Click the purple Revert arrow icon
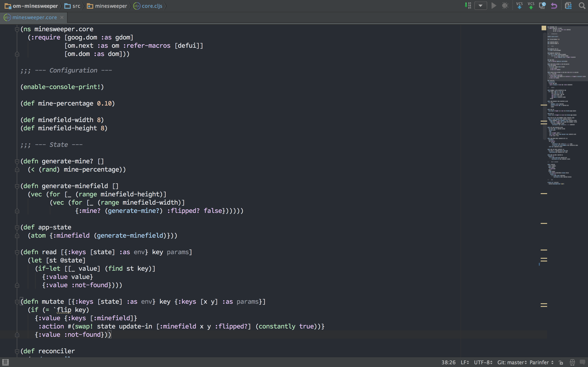 [x=554, y=5]
